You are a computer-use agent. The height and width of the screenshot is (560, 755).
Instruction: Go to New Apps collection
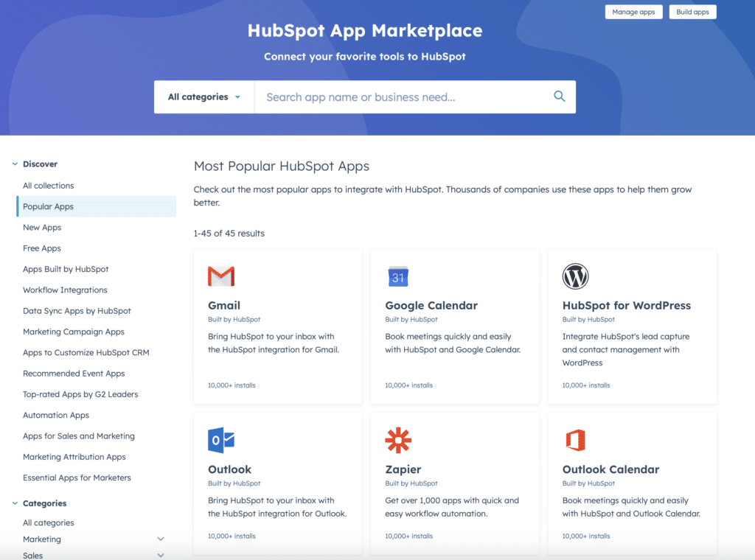tap(42, 228)
